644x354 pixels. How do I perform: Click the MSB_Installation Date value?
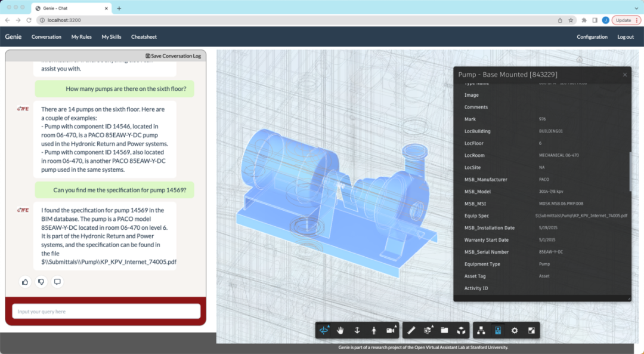548,228
